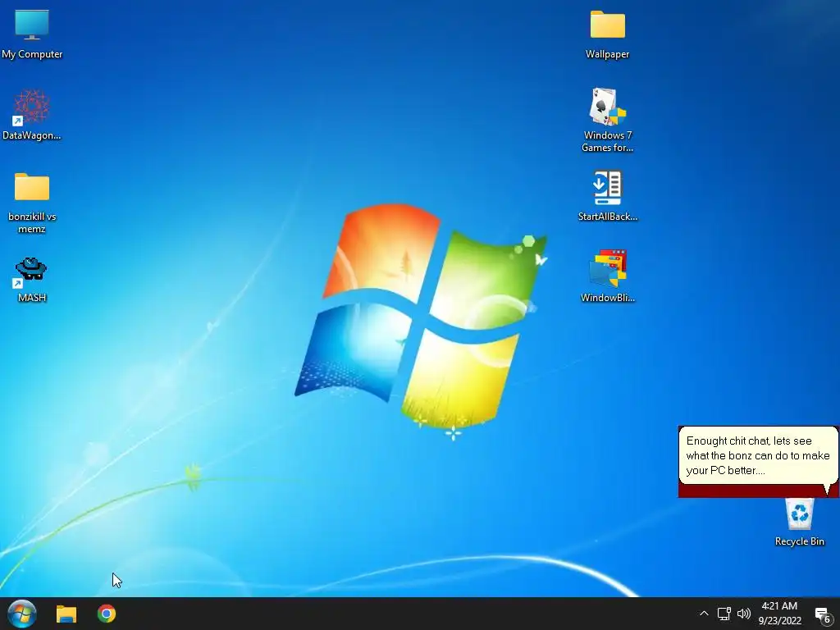Viewport: 840px width, 630px height.
Task: Show hidden tray icons chevron
Action: click(704, 614)
